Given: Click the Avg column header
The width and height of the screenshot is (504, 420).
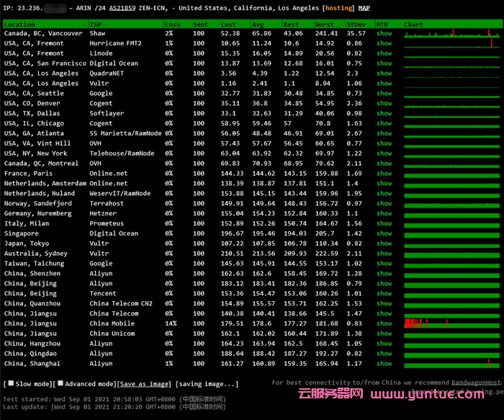Looking at the screenshot, I should coord(258,24).
